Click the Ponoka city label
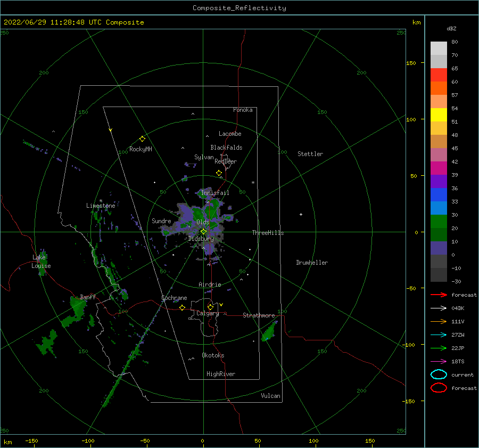 tap(243, 110)
